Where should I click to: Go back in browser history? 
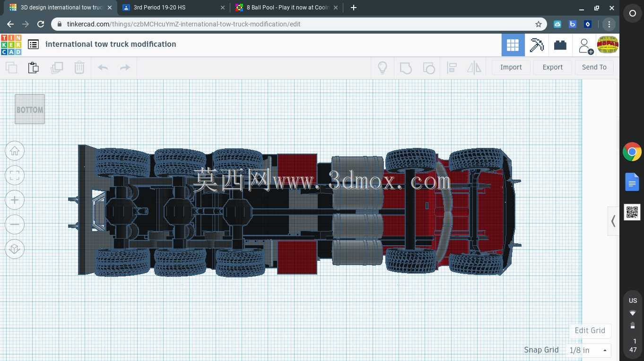[10, 24]
